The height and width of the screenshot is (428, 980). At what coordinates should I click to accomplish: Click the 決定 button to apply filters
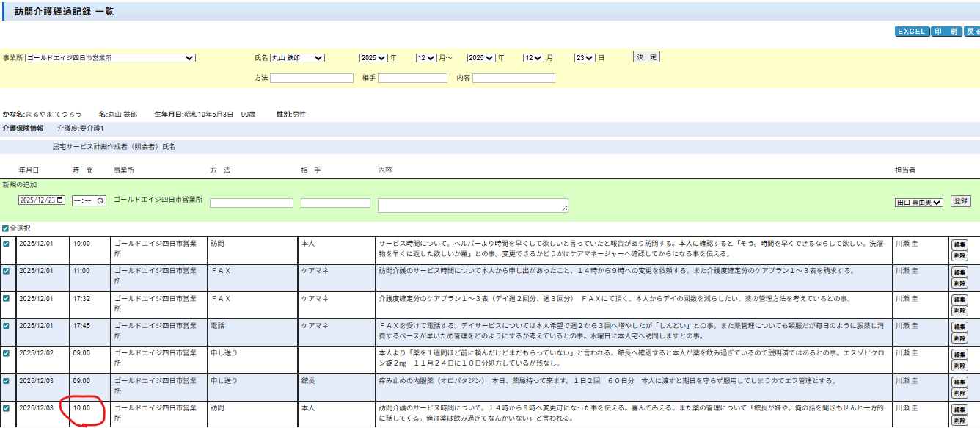646,57
